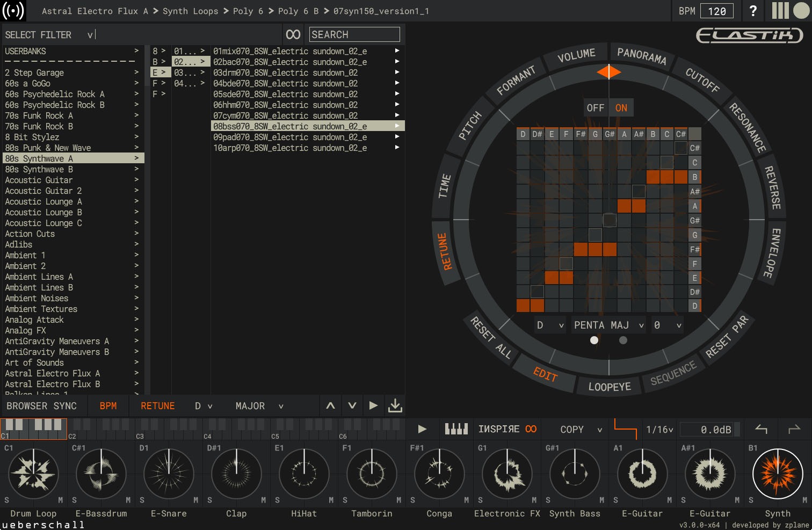Screen dimensions: 812x530
Task: Open Synth Loops from the breadcrumb
Action: pyautogui.click(x=191, y=10)
